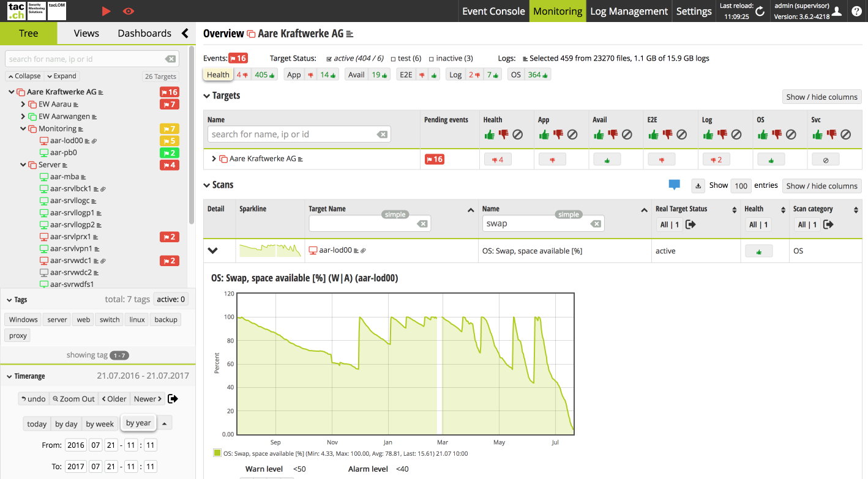868x479 pixels.
Task: Click the download icon next to Show entries
Action: (698, 185)
